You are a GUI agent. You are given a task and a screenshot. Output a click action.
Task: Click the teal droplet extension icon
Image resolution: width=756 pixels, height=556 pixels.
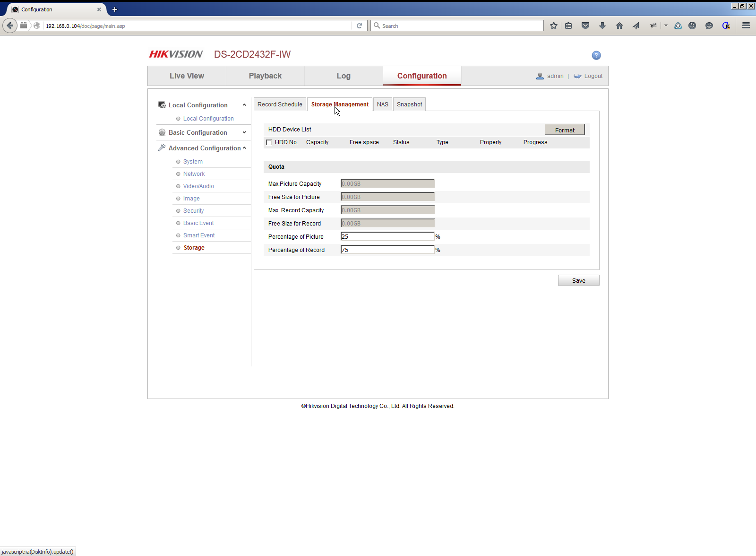point(678,26)
